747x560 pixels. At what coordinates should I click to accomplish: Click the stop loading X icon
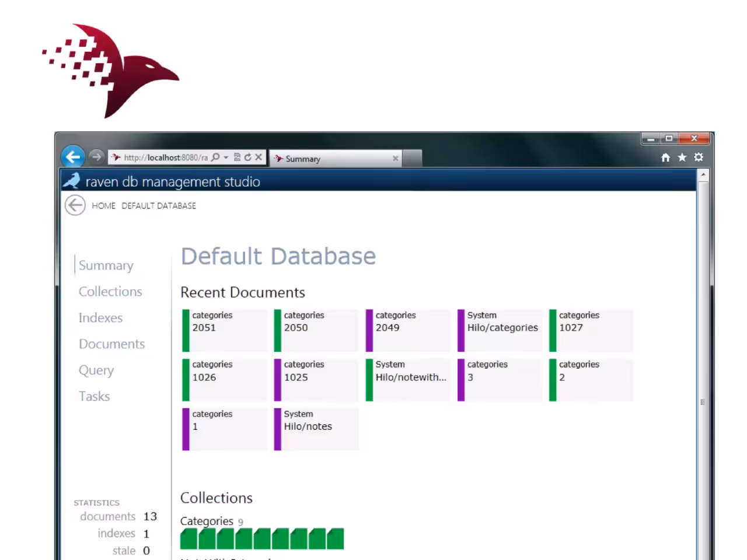click(x=259, y=157)
